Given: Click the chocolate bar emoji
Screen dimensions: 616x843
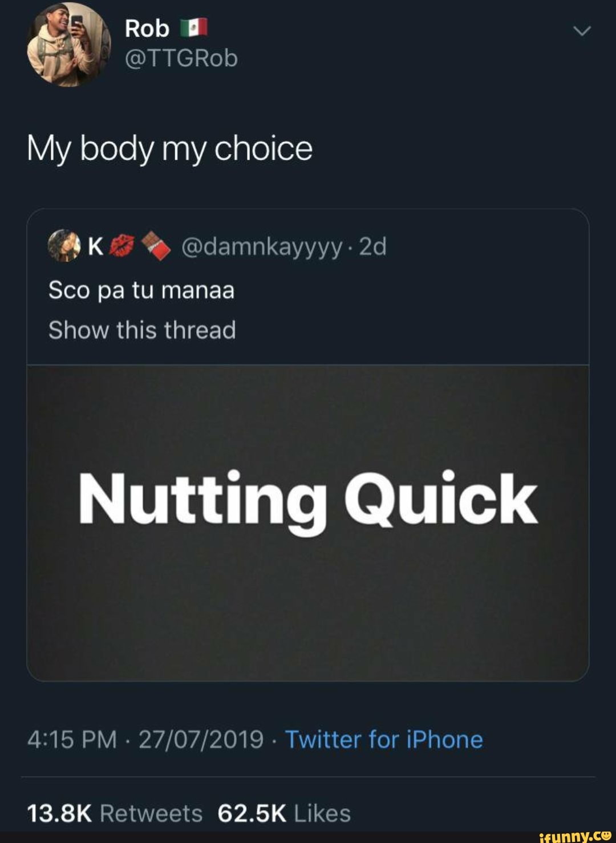Looking at the screenshot, I should 156,246.
